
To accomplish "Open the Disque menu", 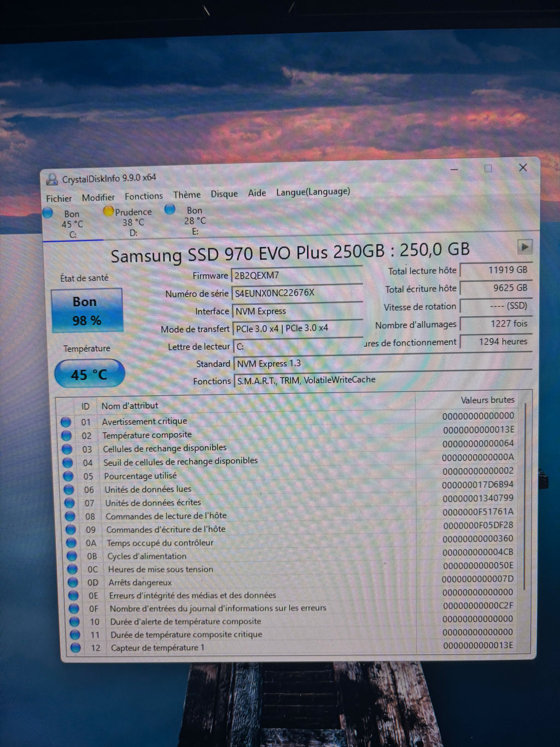I will [224, 194].
